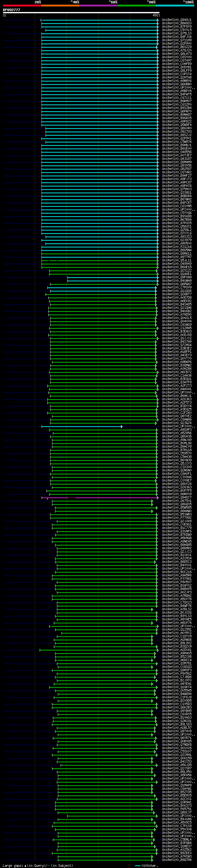Select hit label UniRef100_Q6MQA7
197x868 pixels.
click(x=177, y=284)
